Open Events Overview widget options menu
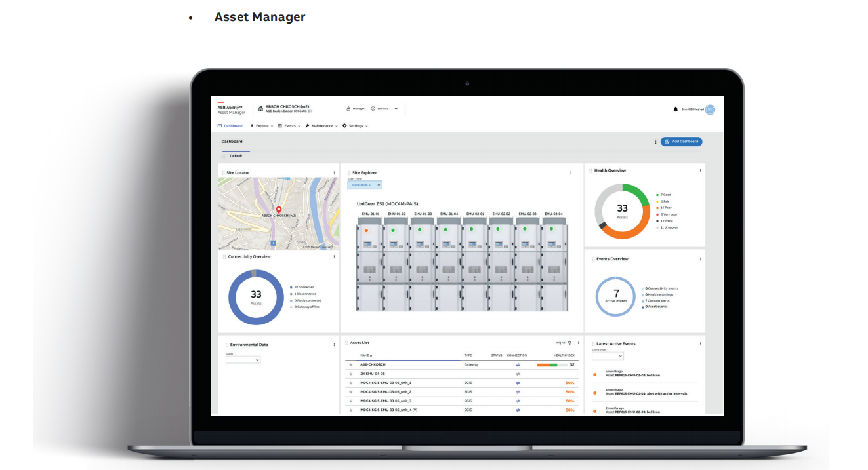 (700, 259)
